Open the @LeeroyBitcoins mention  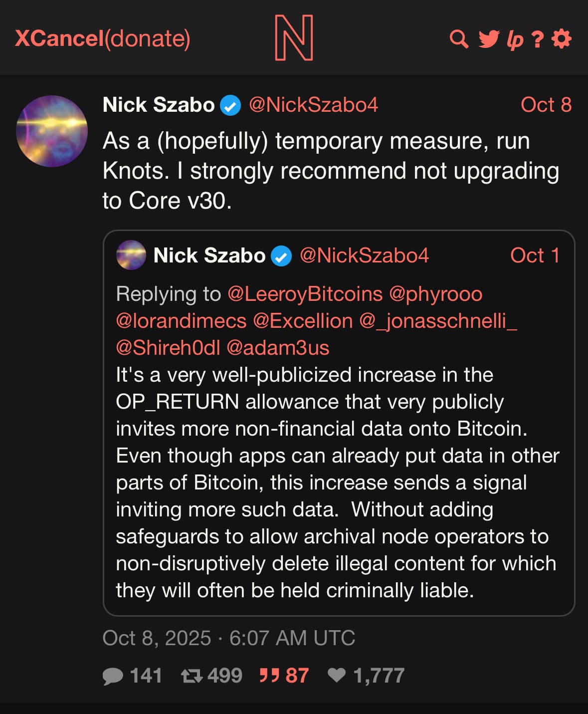[305, 294]
